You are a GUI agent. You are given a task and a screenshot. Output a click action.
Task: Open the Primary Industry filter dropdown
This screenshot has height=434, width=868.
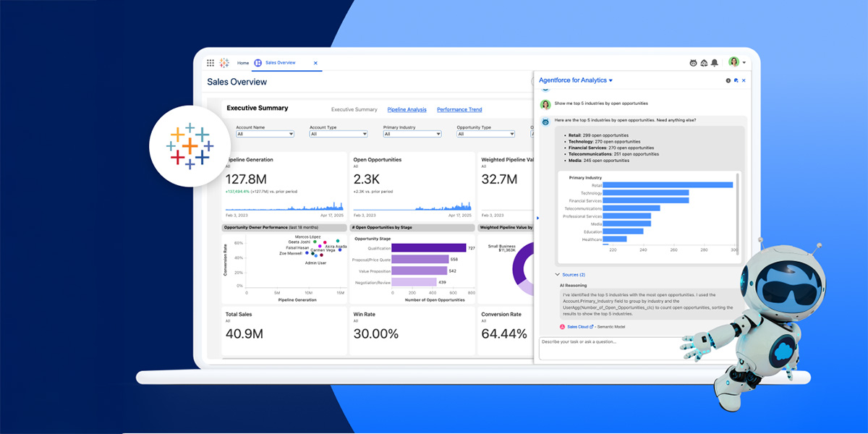[412, 134]
